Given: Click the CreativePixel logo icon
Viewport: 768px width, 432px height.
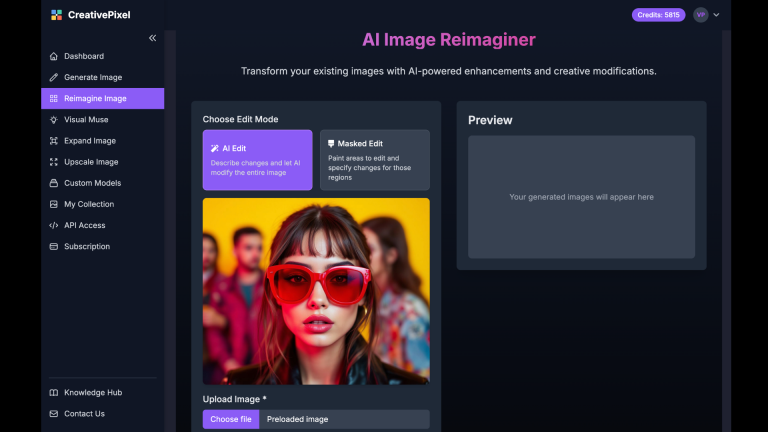Looking at the screenshot, I should [56, 15].
